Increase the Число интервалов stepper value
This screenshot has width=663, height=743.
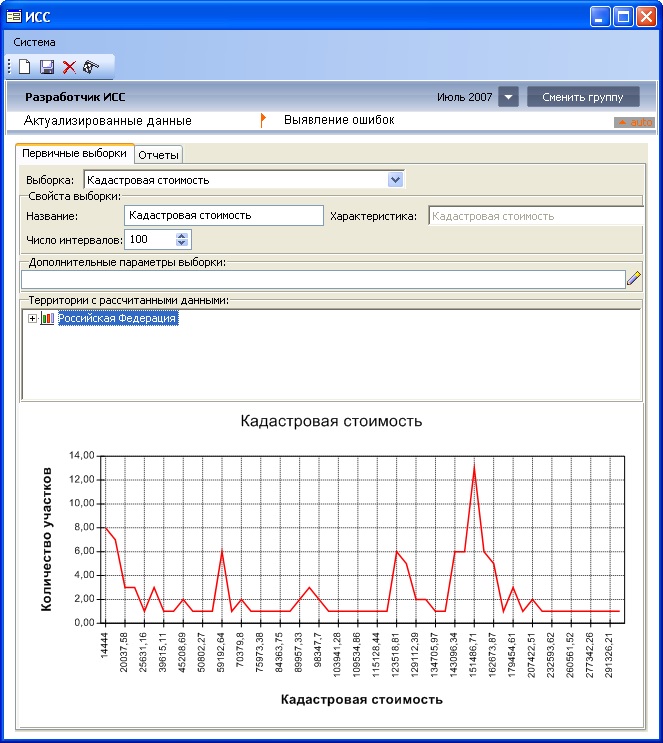tap(181, 236)
